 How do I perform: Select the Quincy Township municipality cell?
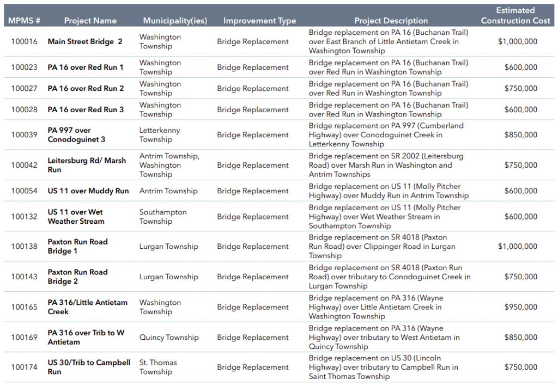click(x=169, y=338)
